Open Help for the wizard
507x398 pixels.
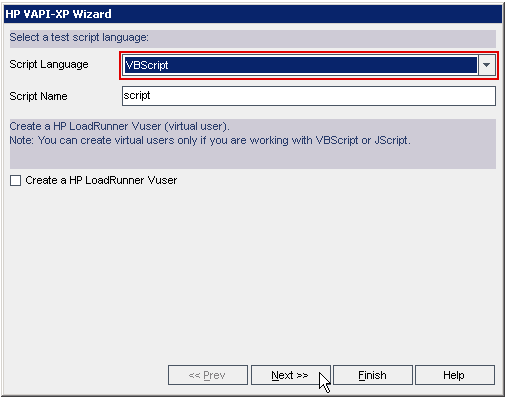point(455,375)
